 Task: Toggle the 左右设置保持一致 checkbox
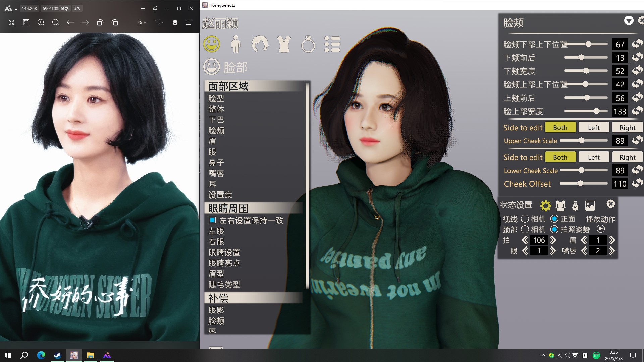pos(212,220)
